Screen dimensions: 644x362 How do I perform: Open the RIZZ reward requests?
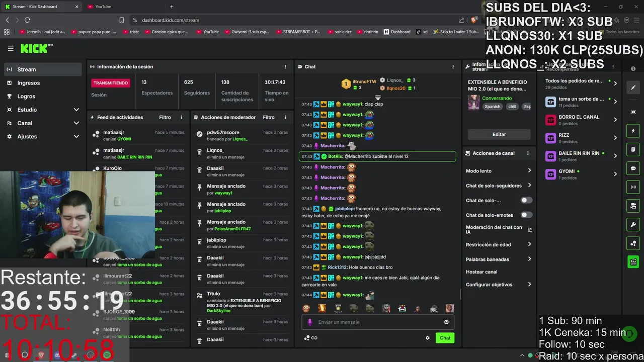coord(582,138)
